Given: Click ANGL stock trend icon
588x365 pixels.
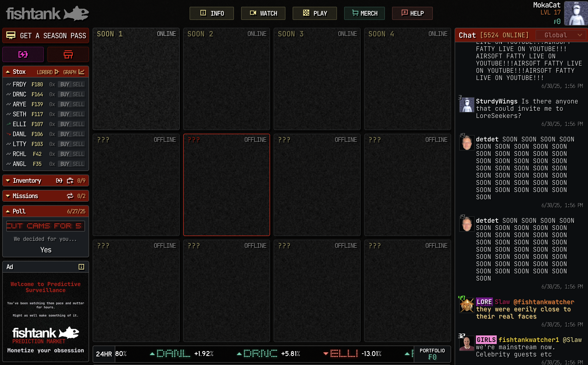Looking at the screenshot, I should click(8, 164).
